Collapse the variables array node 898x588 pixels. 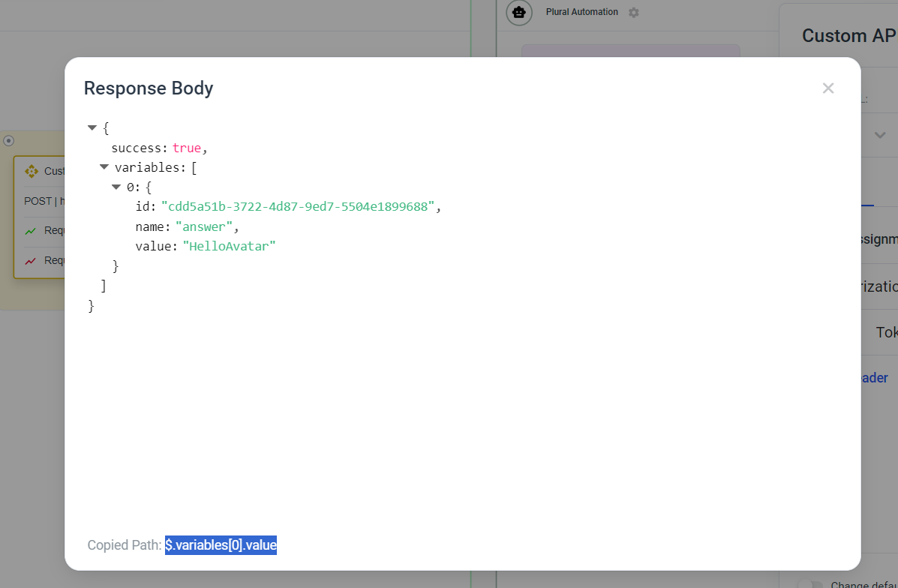pos(104,167)
